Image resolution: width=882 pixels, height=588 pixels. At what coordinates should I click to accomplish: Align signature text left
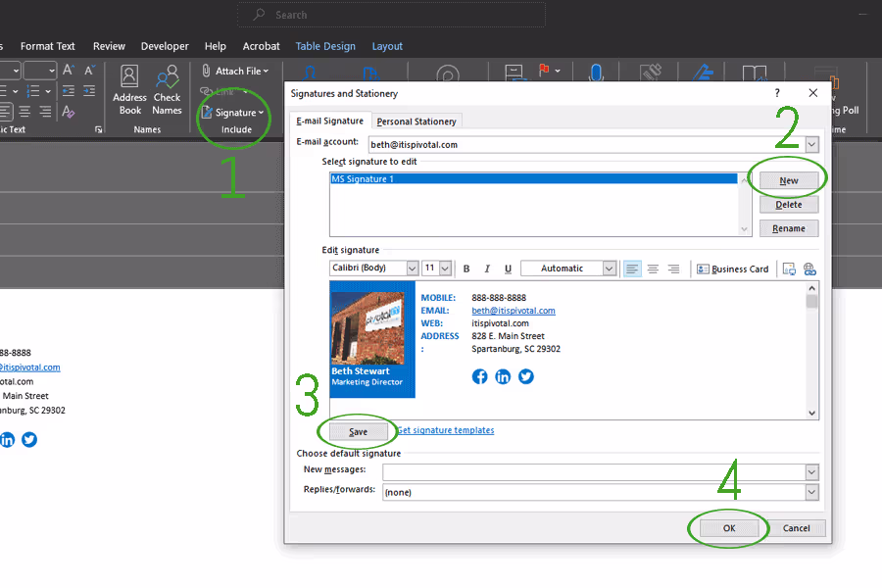(632, 269)
